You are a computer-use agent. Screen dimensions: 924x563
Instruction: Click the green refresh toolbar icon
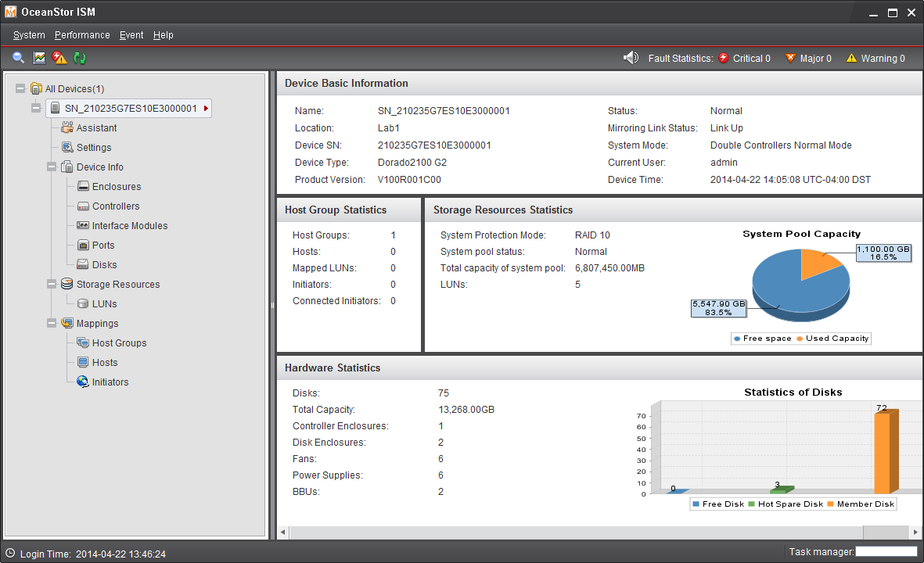point(80,58)
